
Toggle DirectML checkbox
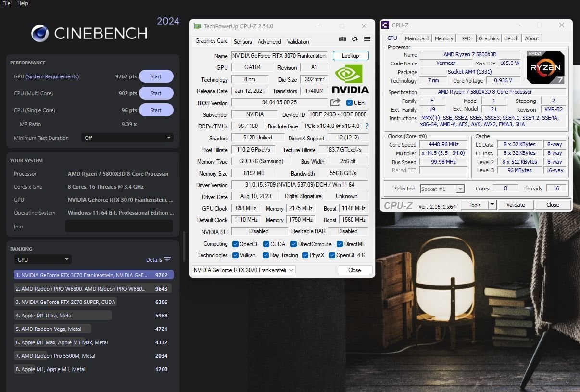coord(340,244)
